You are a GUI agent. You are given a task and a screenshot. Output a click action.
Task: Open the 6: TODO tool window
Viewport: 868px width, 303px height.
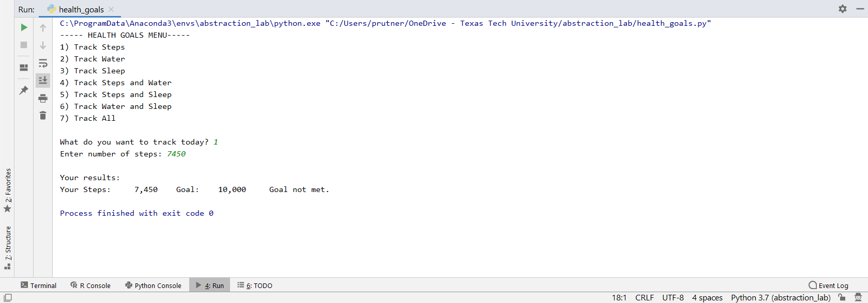pyautogui.click(x=255, y=285)
